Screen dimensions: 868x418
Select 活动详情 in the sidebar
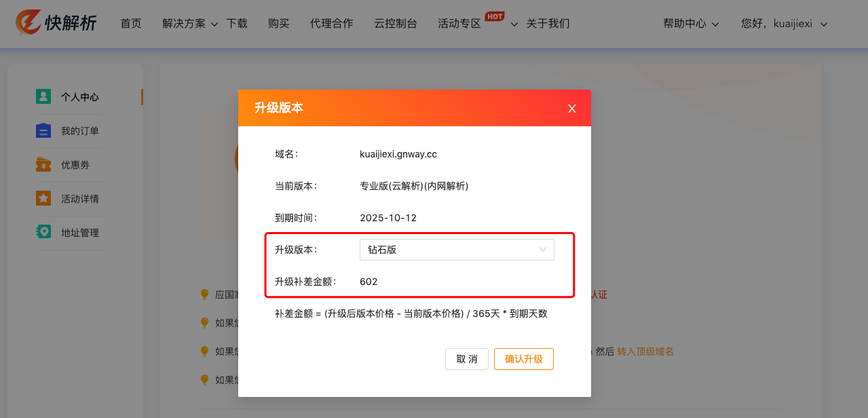[80, 199]
